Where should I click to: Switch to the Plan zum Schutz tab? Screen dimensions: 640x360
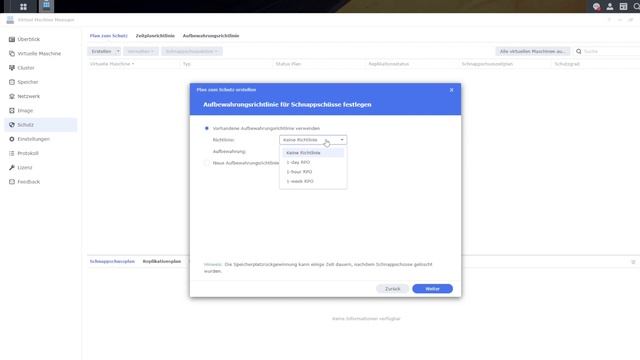(109, 36)
